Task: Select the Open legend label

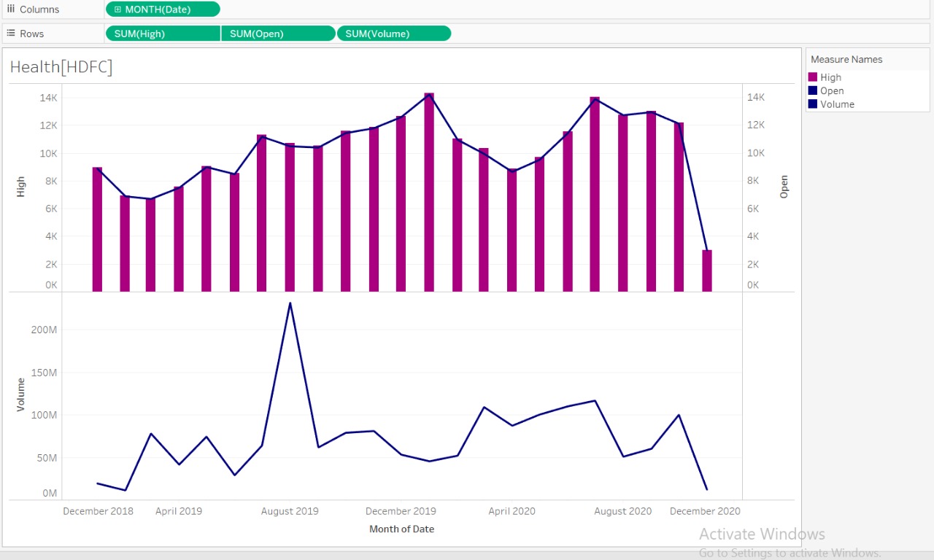Action: [832, 91]
